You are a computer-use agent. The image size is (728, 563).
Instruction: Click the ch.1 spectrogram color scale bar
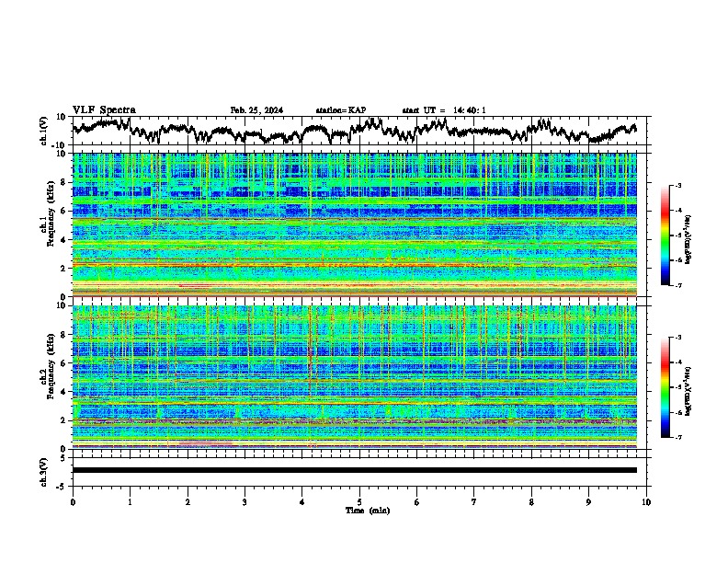(x=665, y=236)
